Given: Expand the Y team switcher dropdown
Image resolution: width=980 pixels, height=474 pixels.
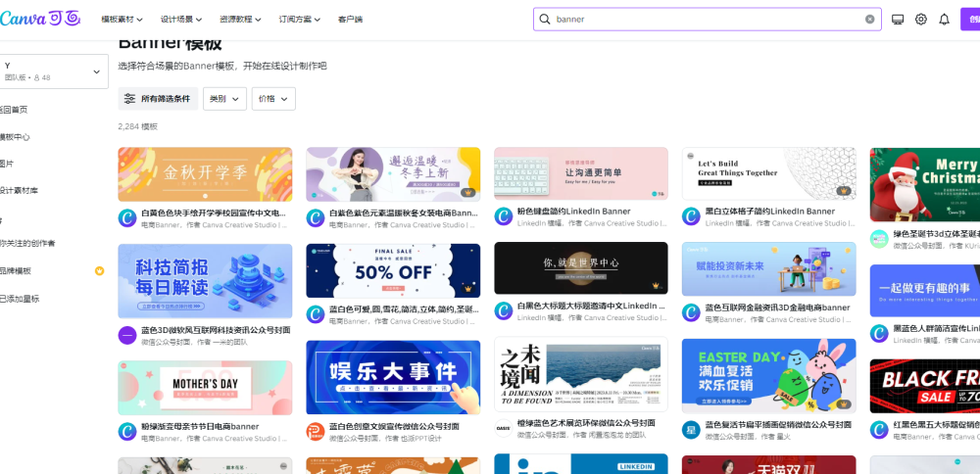Looking at the screenshot, I should (x=96, y=71).
